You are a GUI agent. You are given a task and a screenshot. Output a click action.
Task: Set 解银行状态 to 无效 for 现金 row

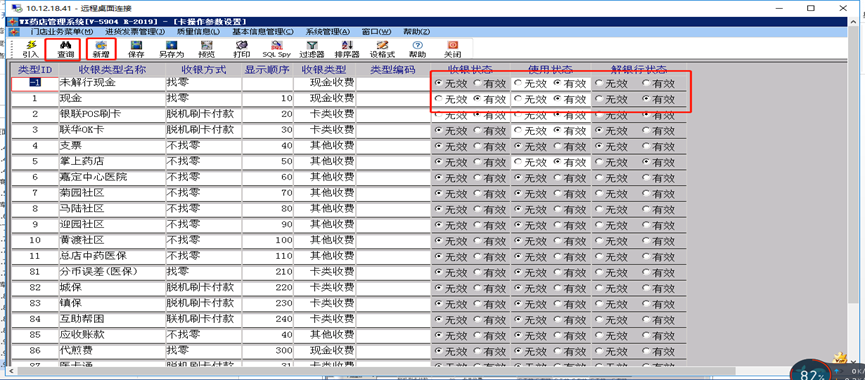599,100
